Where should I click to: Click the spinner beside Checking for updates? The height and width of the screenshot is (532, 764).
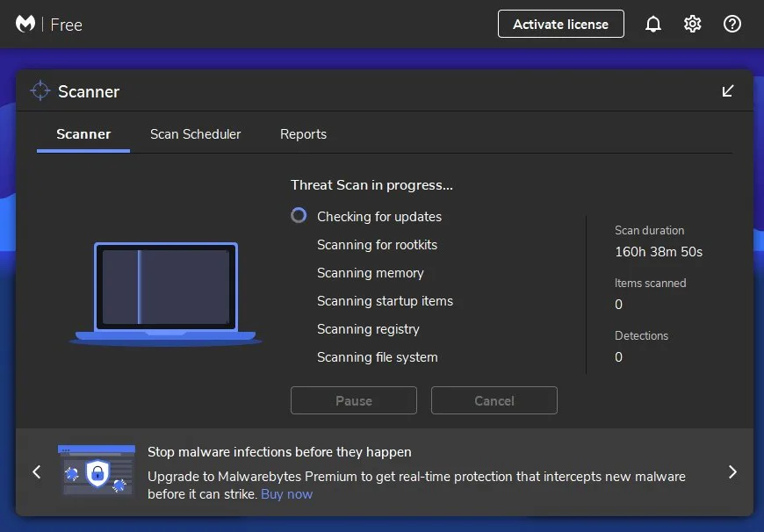pyautogui.click(x=299, y=215)
